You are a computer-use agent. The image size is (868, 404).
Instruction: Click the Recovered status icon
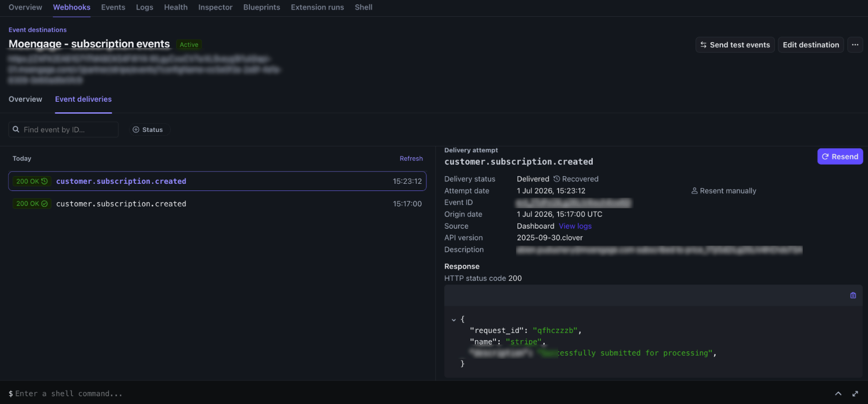coord(557,179)
